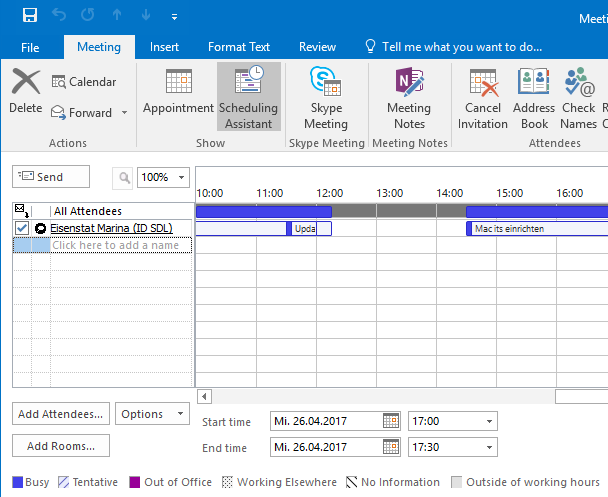Open OneNote Meeting Notes
608x497 pixels.
tap(409, 98)
